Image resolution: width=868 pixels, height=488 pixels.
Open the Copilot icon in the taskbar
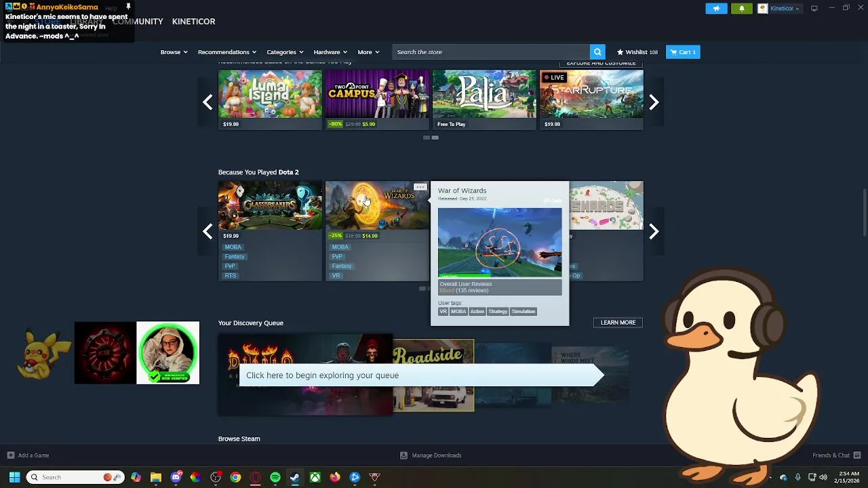pos(136,477)
